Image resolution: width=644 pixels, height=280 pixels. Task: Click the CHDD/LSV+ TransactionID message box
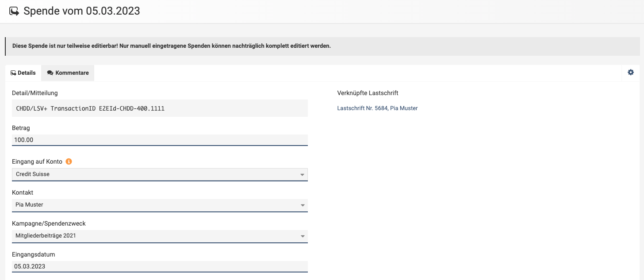coord(160,108)
